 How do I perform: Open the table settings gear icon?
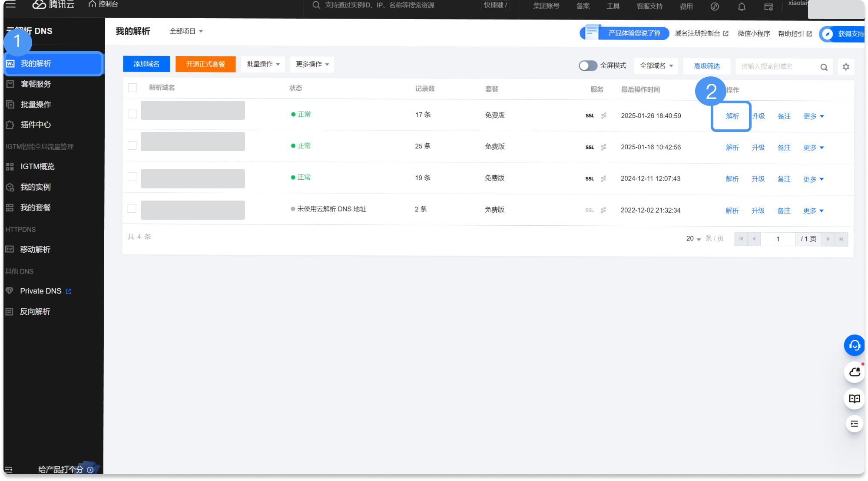click(846, 67)
